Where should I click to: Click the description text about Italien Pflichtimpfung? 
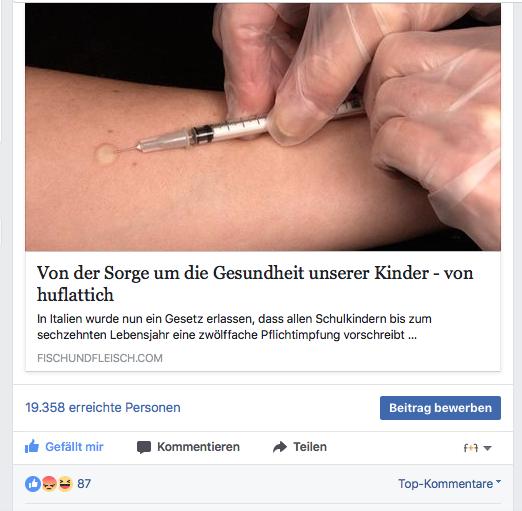coord(234,327)
